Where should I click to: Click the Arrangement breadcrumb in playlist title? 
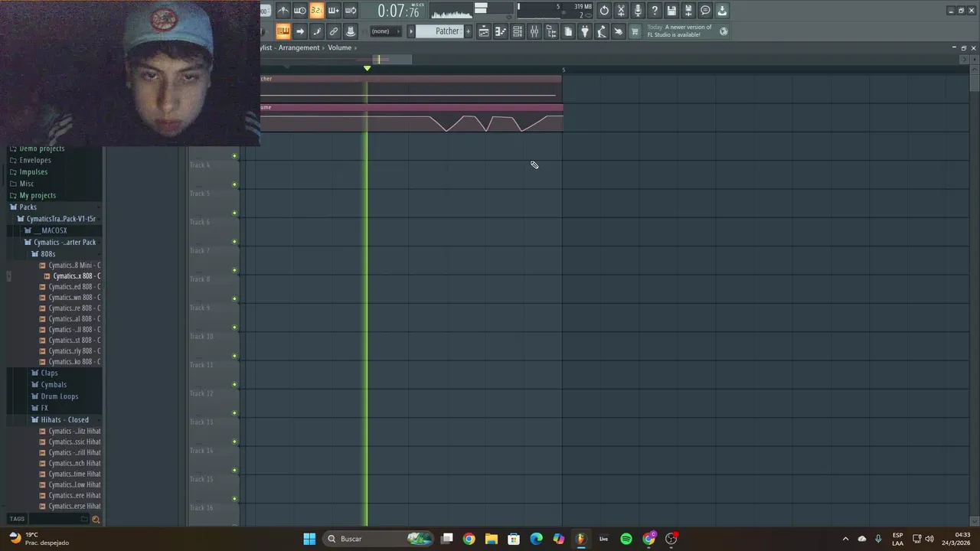point(299,47)
